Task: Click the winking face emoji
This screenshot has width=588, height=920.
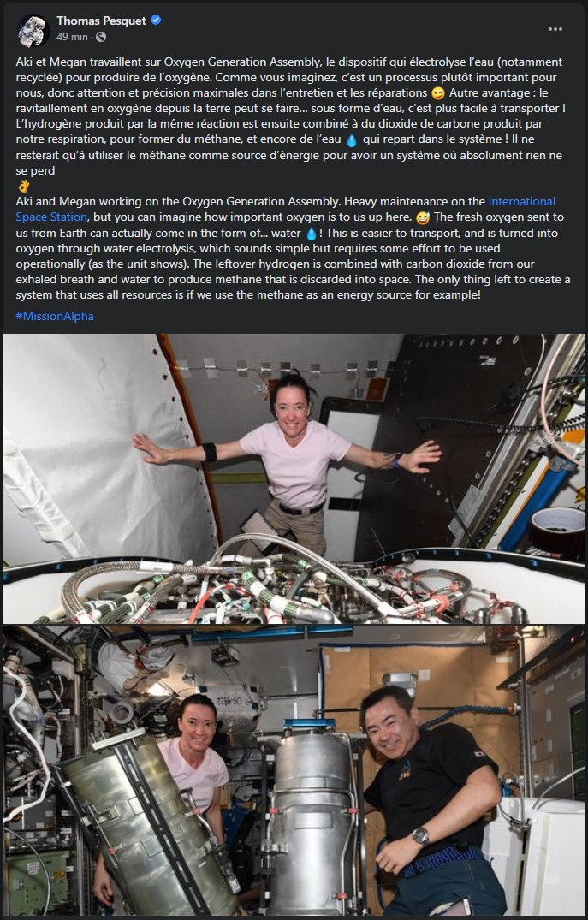Action: point(437,93)
